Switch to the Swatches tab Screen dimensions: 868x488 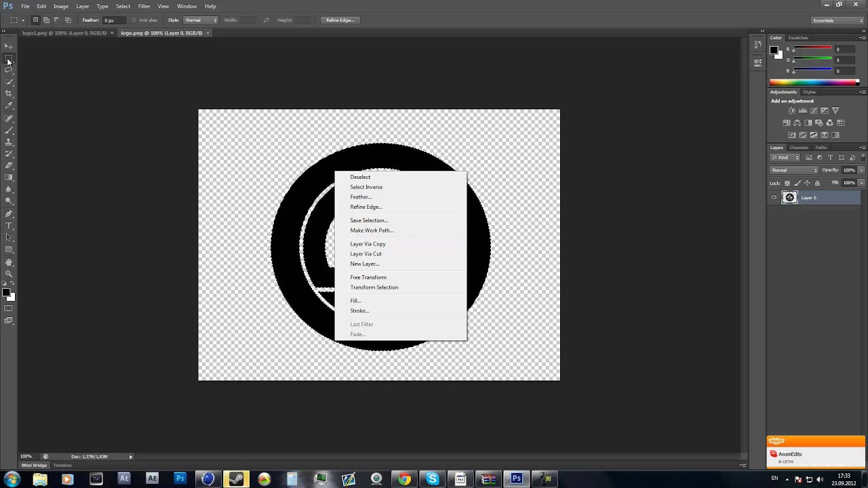pos(798,38)
